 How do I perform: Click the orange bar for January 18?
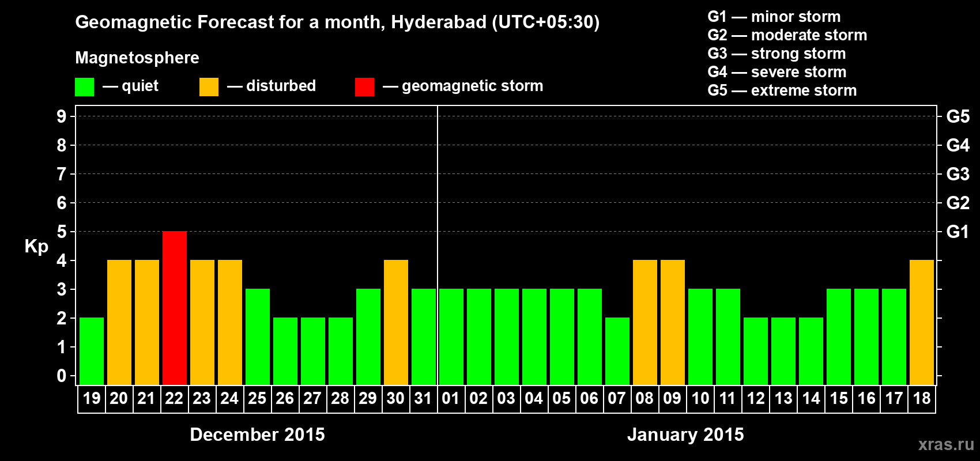[922, 322]
